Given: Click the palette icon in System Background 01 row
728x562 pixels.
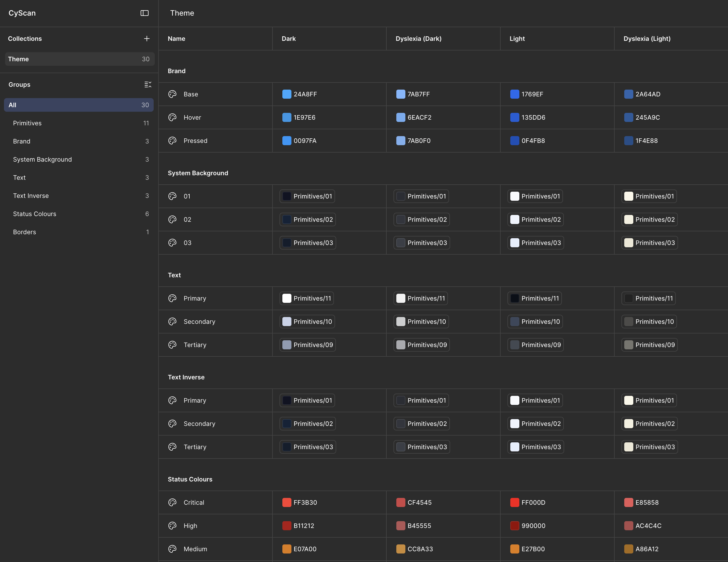Looking at the screenshot, I should pyautogui.click(x=172, y=196).
